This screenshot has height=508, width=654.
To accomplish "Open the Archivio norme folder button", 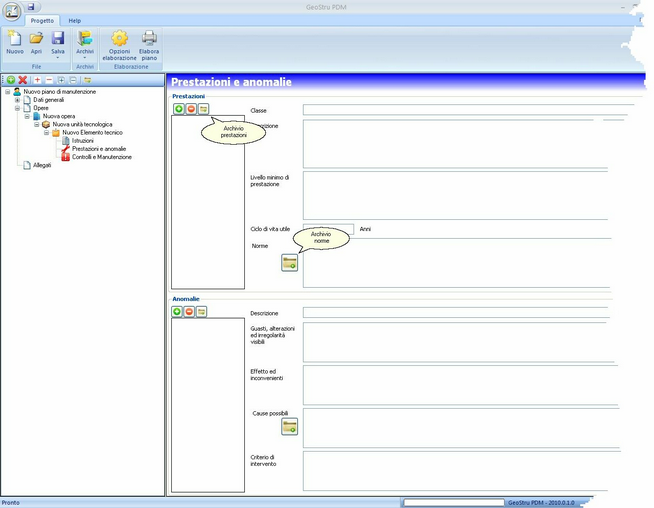I will 289,263.
